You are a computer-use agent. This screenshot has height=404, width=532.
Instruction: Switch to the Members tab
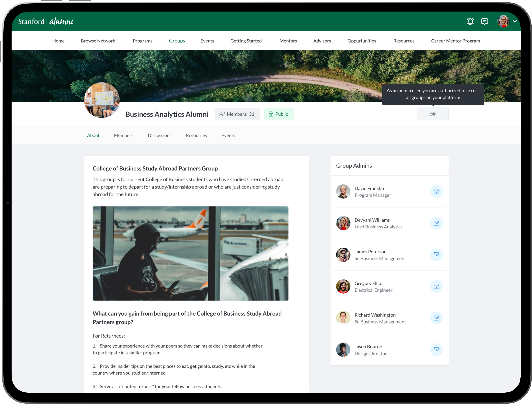tap(123, 135)
